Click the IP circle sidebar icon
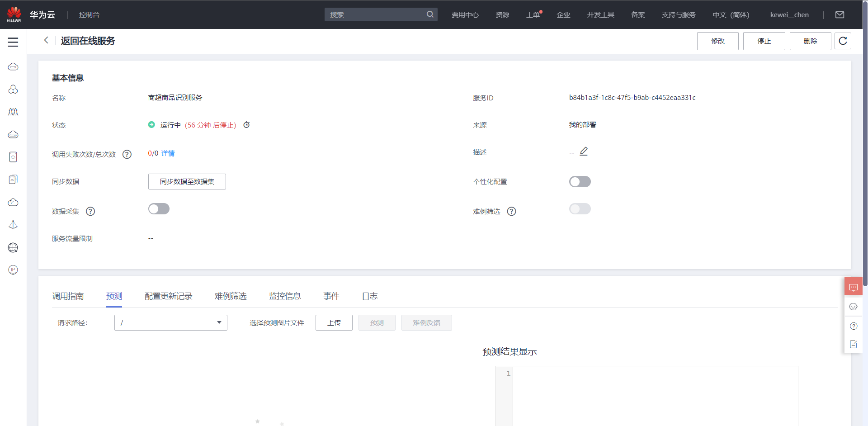 pos(13,270)
